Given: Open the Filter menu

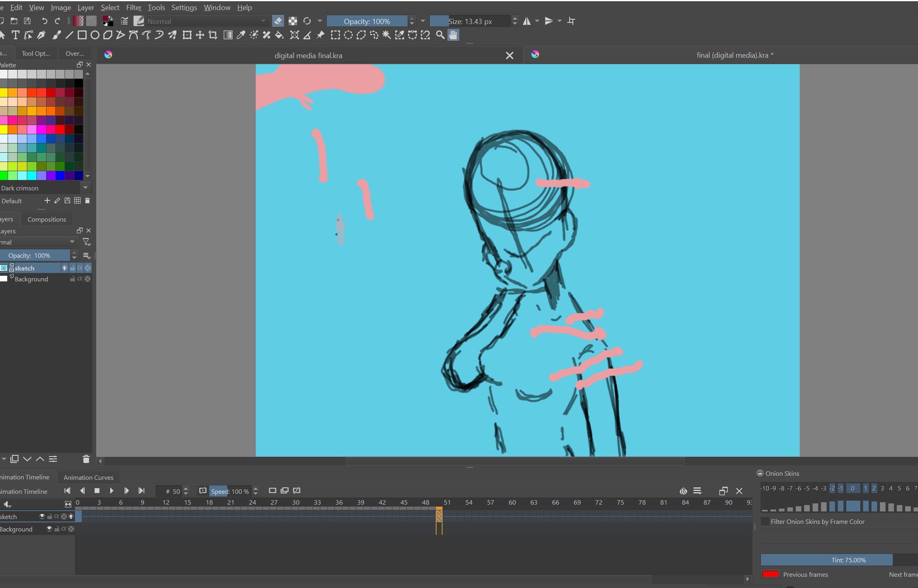Looking at the screenshot, I should pyautogui.click(x=133, y=8).
